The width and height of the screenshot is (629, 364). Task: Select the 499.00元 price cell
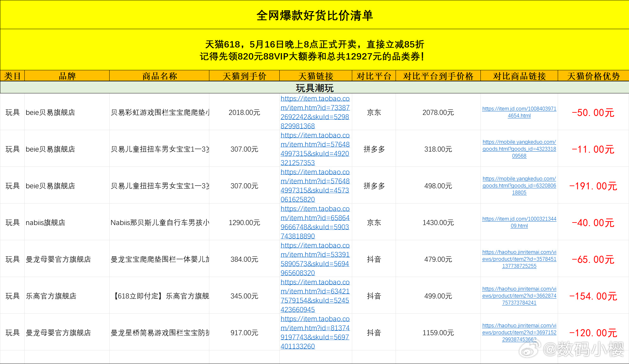[x=438, y=296]
